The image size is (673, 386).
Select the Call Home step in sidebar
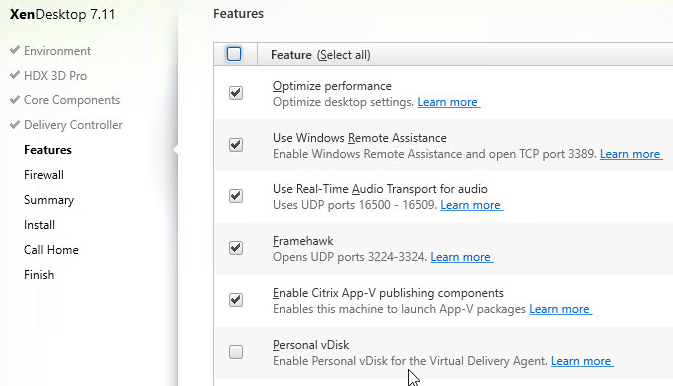click(x=51, y=250)
